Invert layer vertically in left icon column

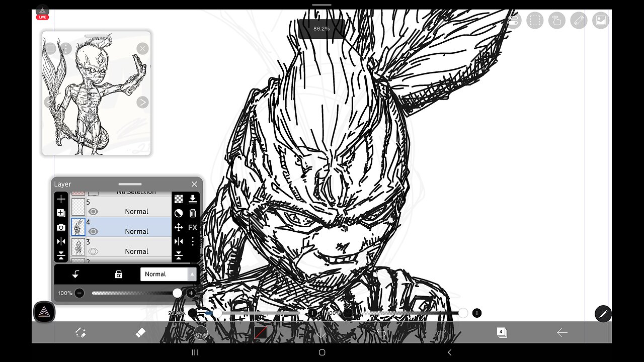coord(61,255)
